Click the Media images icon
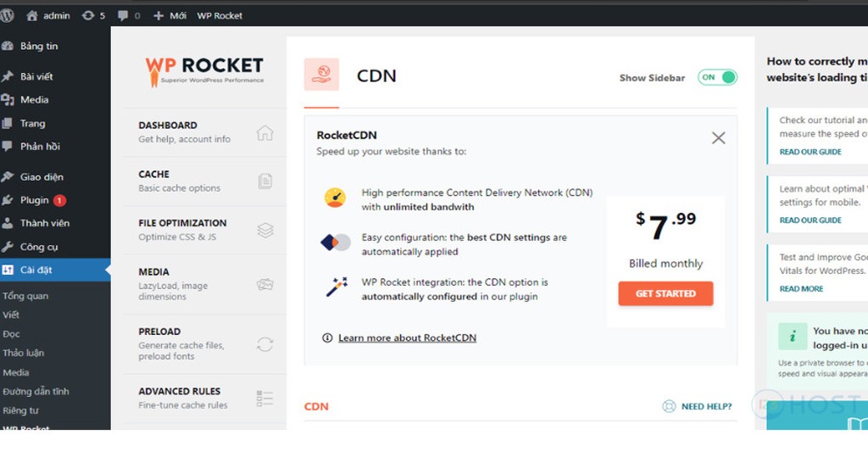 [265, 285]
